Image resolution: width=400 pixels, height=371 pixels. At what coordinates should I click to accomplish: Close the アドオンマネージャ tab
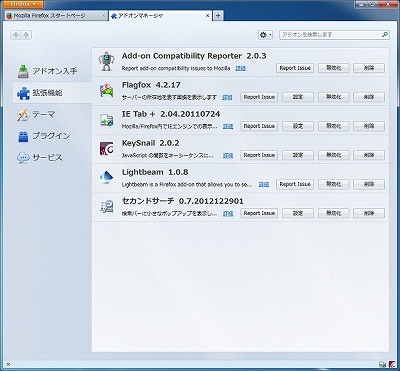207,16
